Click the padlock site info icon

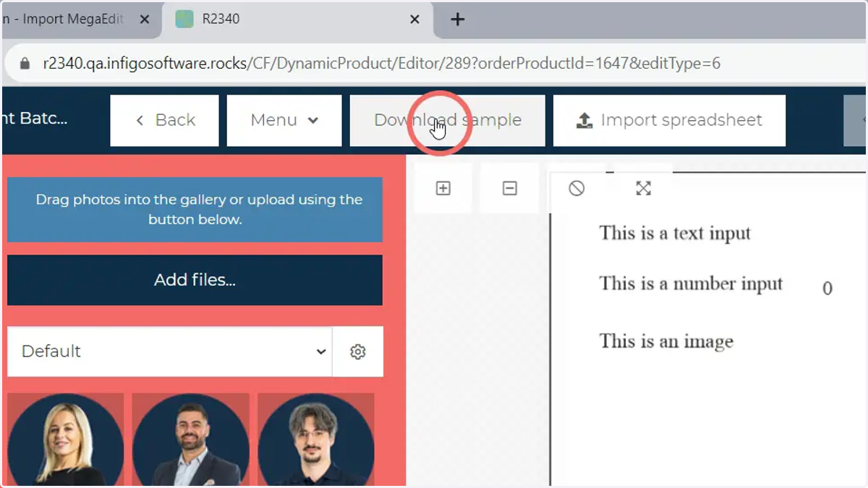point(25,64)
